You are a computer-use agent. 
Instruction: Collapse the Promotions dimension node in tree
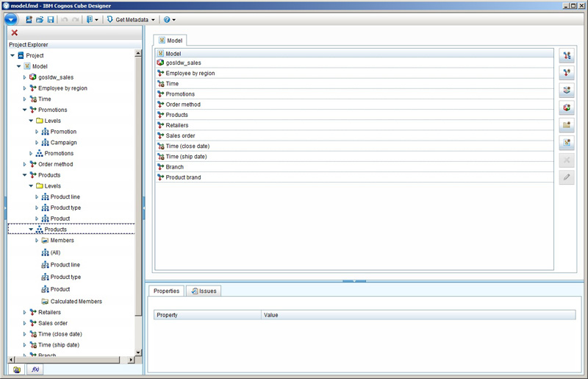[x=25, y=110]
